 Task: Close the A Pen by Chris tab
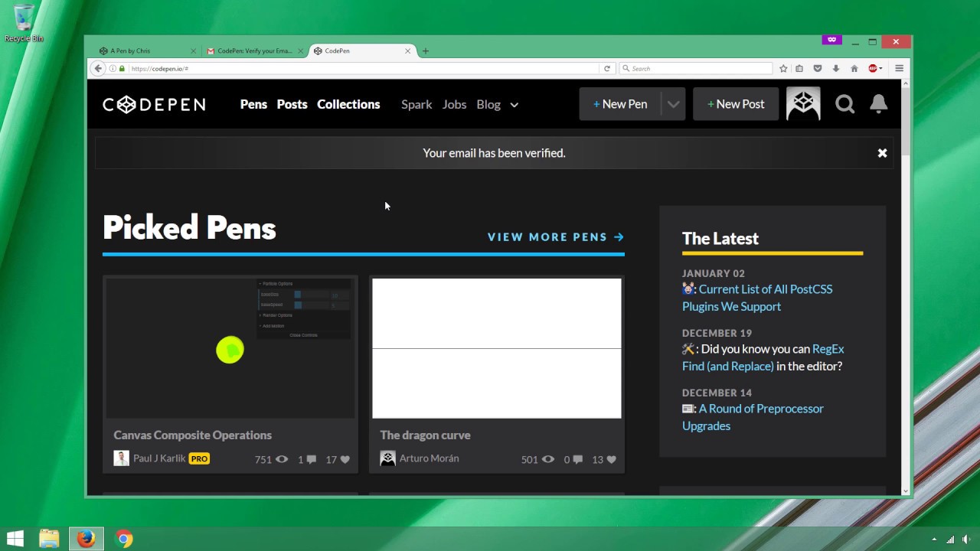[193, 51]
